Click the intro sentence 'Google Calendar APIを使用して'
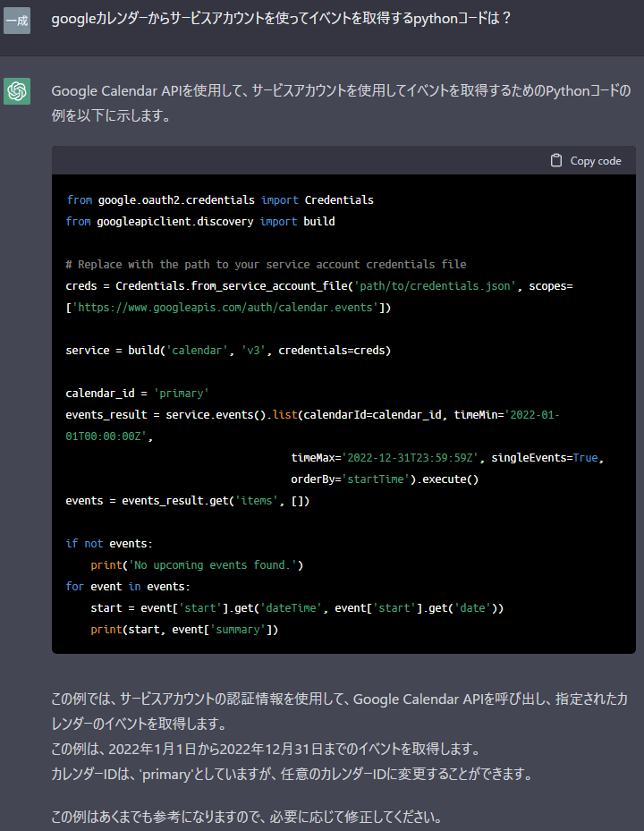This screenshot has height=831, width=644. pyautogui.click(x=341, y=103)
